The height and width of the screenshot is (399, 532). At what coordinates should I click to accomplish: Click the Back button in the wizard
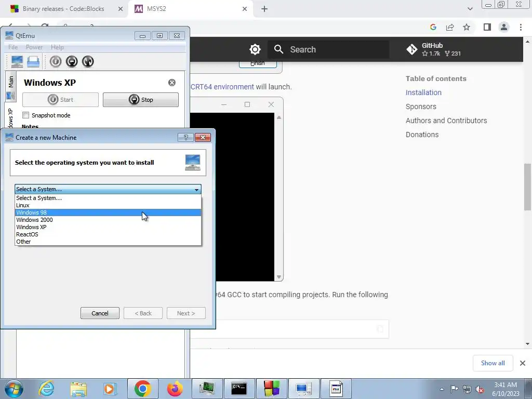click(x=143, y=313)
